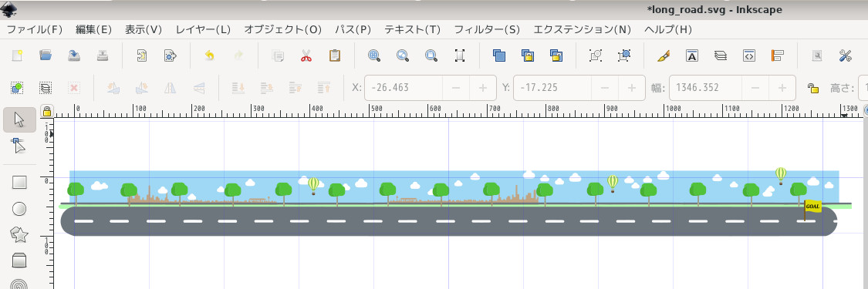Paste from clipboard icon

(334, 55)
